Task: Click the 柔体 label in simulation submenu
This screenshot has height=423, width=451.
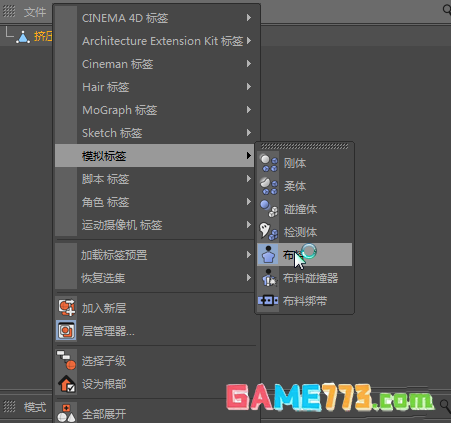Action: click(295, 186)
